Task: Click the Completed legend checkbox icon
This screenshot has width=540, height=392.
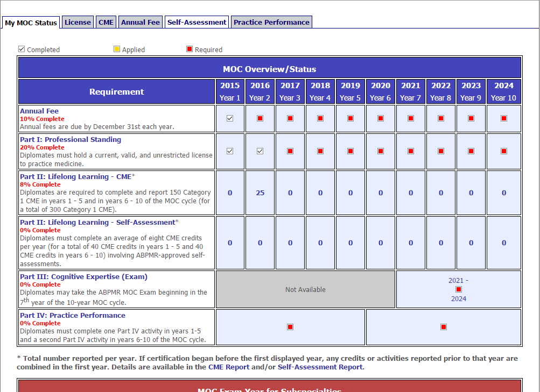Action: point(22,49)
